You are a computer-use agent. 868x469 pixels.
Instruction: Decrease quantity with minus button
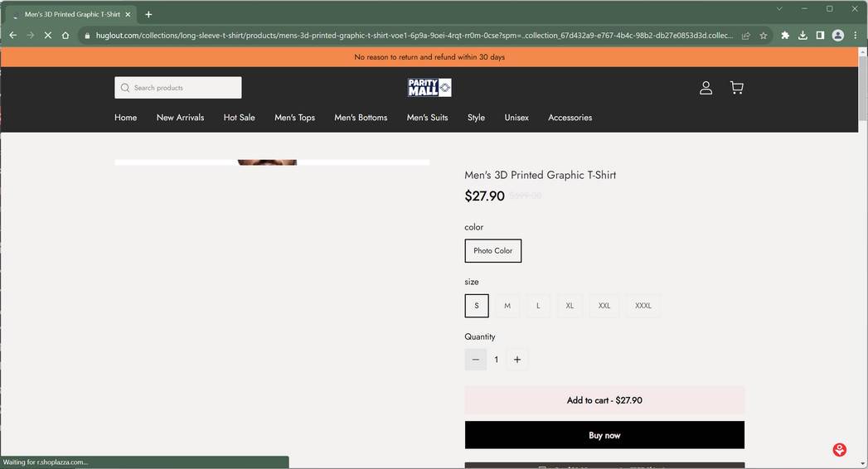476,360
